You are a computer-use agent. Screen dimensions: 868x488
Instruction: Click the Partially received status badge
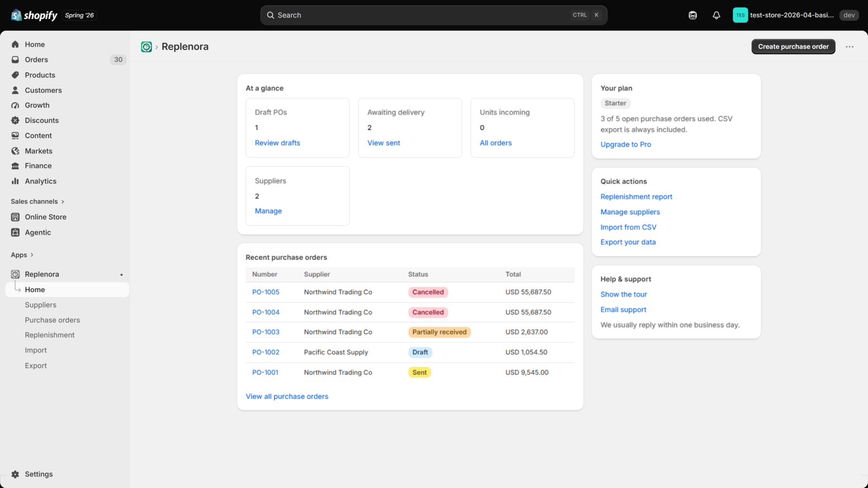coord(439,332)
